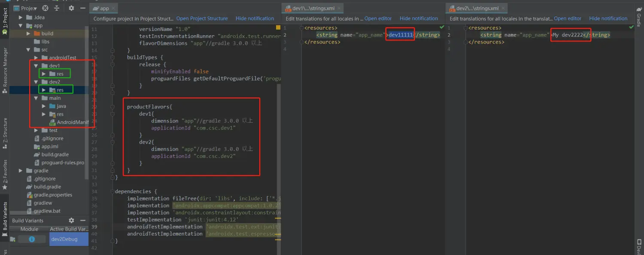
Task: Expand the res folder under dev1
Action: [44, 74]
